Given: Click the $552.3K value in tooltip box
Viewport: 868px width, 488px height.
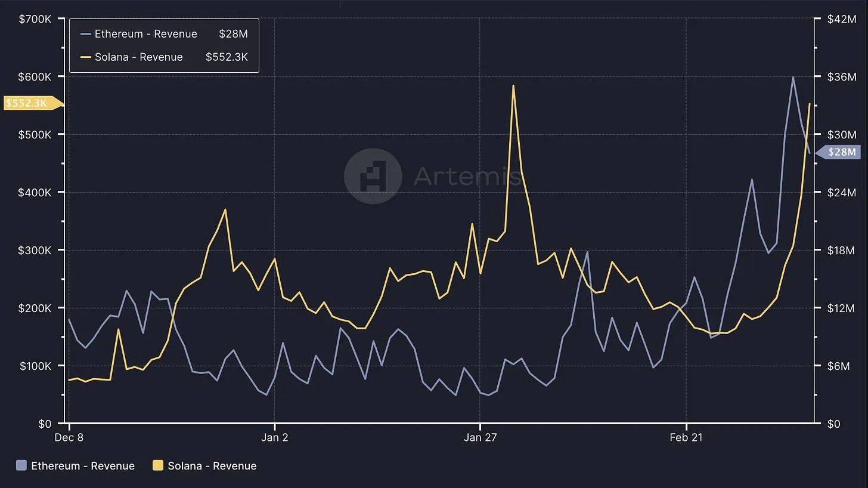Looking at the screenshot, I should tap(227, 57).
